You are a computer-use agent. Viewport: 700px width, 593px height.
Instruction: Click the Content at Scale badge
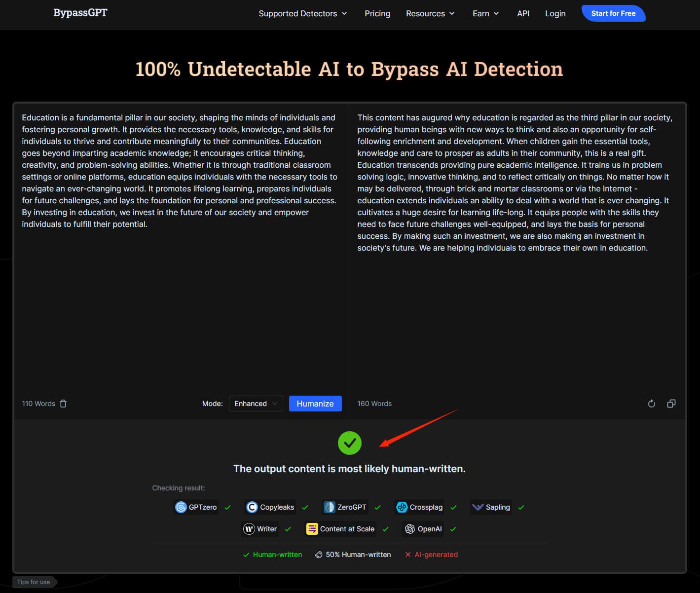(x=340, y=529)
